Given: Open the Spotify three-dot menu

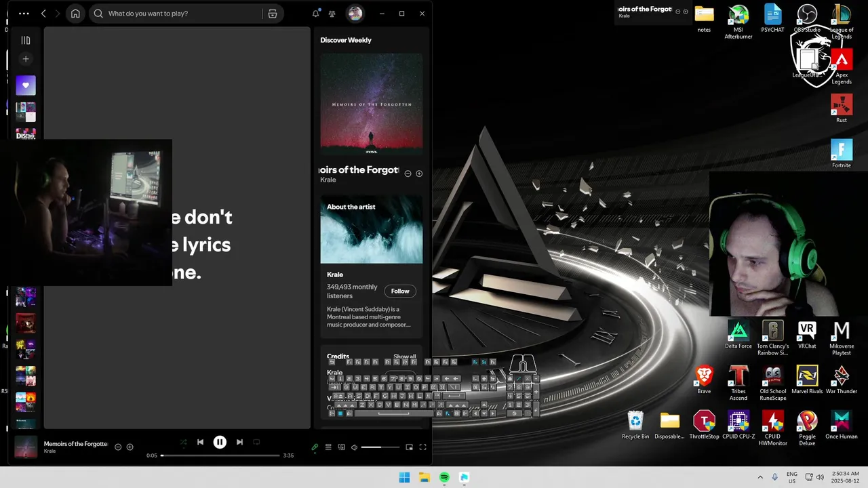Looking at the screenshot, I should pos(24,14).
